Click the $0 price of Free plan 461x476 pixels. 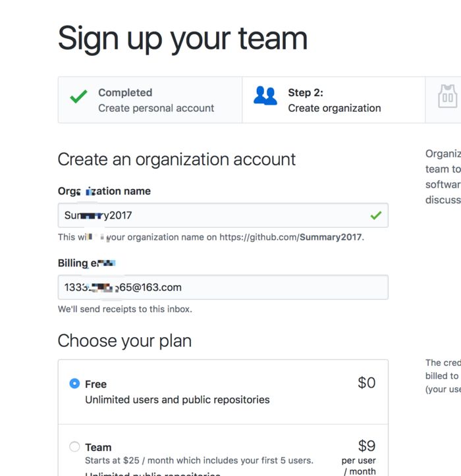tap(366, 383)
